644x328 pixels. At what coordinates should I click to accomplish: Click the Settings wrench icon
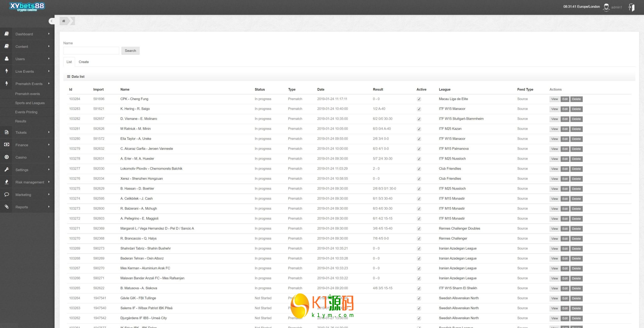(x=7, y=169)
